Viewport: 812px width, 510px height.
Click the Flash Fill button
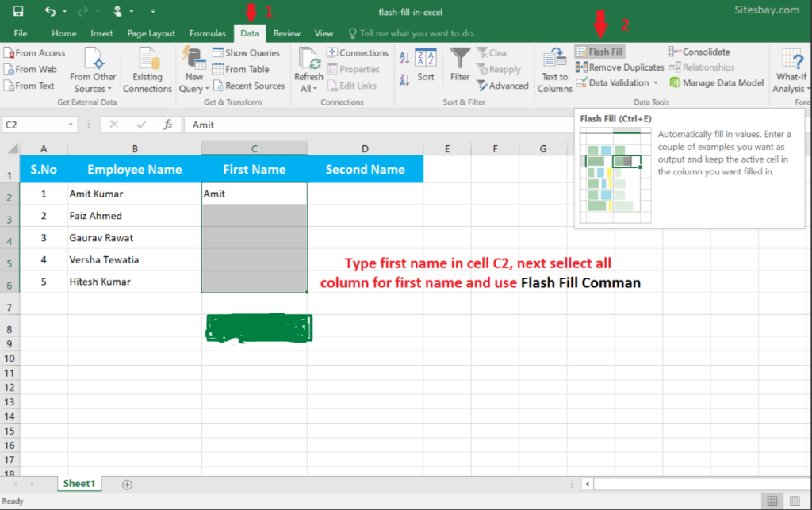[x=599, y=52]
